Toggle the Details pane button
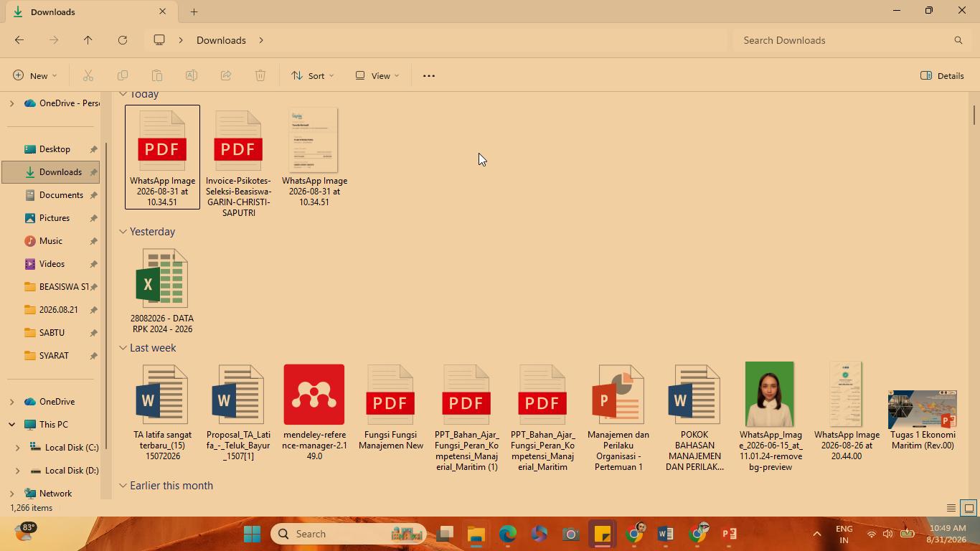The image size is (980, 551). click(x=942, y=75)
